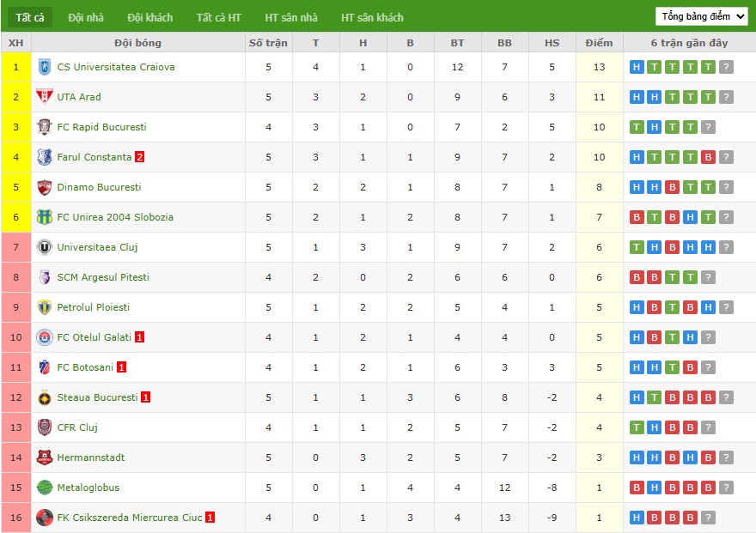The width and height of the screenshot is (756, 533).
Task: Switch to the HT sân khách tab
Action: [372, 17]
